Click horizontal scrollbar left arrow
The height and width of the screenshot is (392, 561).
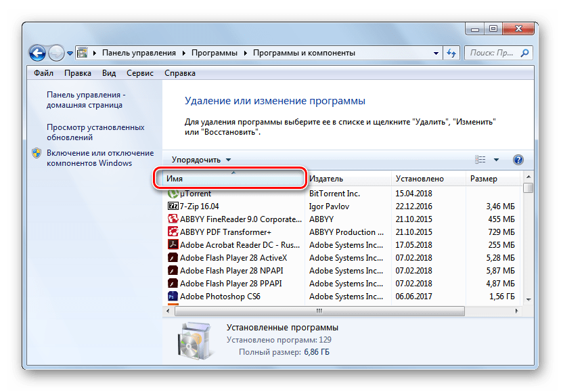(x=168, y=311)
